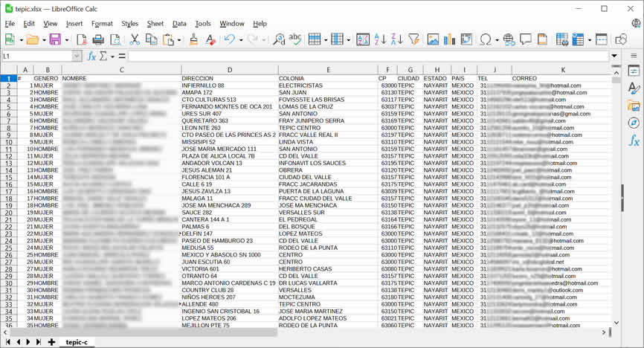Activate Clone Formatting paintbrush
The height and width of the screenshot is (348, 644).
click(193, 39)
